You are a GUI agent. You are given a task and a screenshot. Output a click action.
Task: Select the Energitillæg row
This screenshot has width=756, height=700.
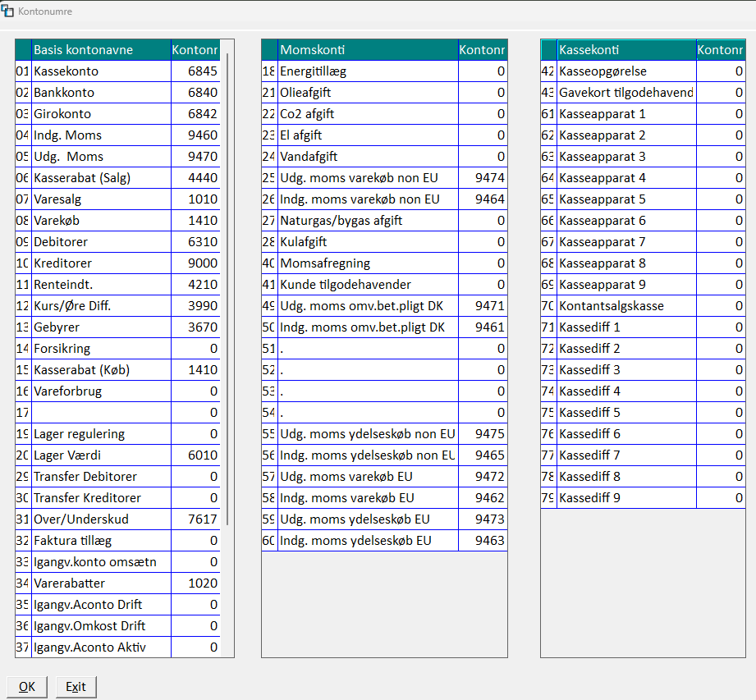click(x=384, y=71)
